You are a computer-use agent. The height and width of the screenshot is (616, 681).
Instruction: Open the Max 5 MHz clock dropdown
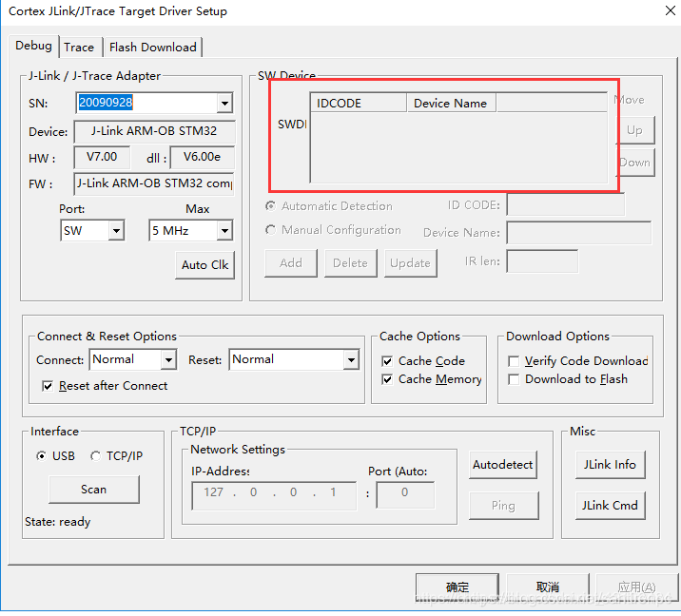click(224, 230)
